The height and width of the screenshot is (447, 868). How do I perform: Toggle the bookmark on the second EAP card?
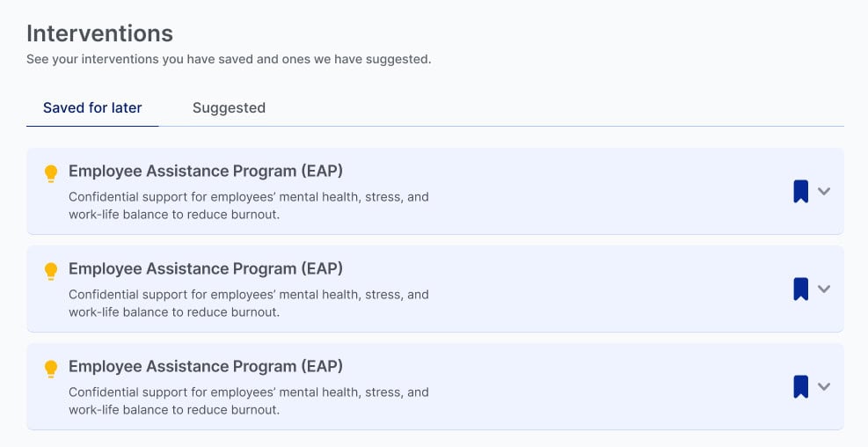pyautogui.click(x=800, y=289)
